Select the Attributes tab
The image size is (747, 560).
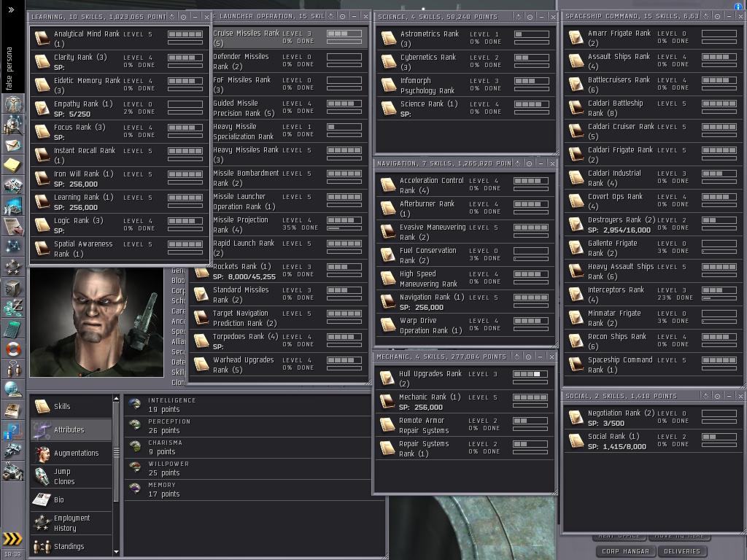point(71,429)
